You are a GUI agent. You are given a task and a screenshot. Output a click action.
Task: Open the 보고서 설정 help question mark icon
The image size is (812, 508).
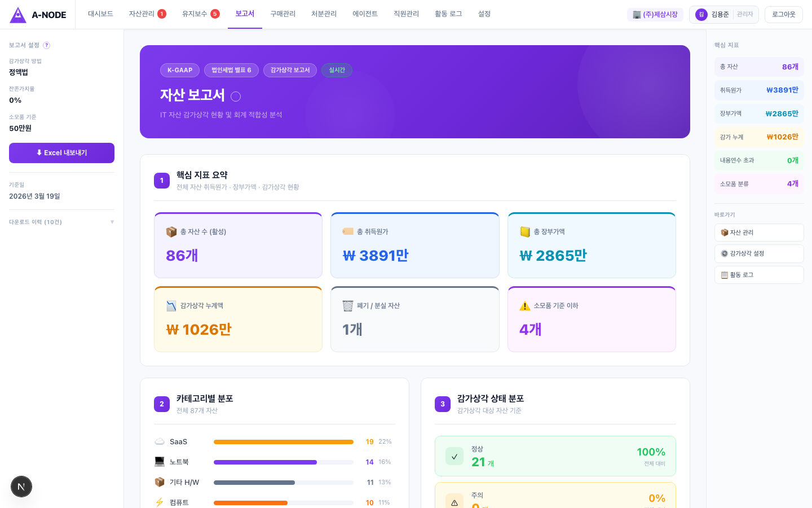point(47,46)
